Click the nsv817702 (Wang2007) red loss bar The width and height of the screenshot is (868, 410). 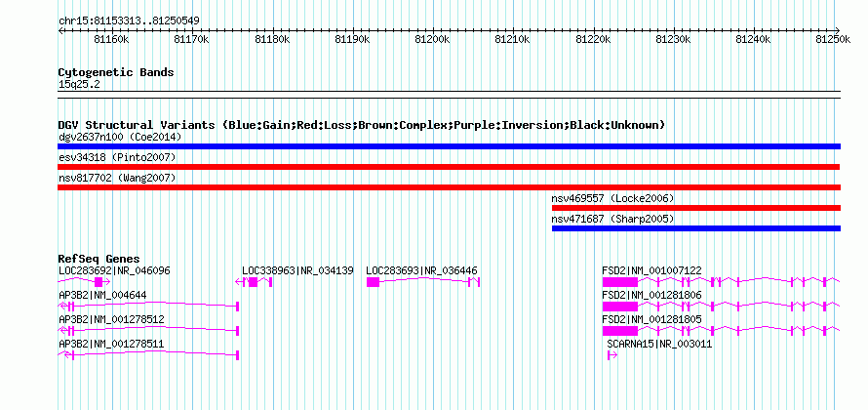tap(449, 187)
